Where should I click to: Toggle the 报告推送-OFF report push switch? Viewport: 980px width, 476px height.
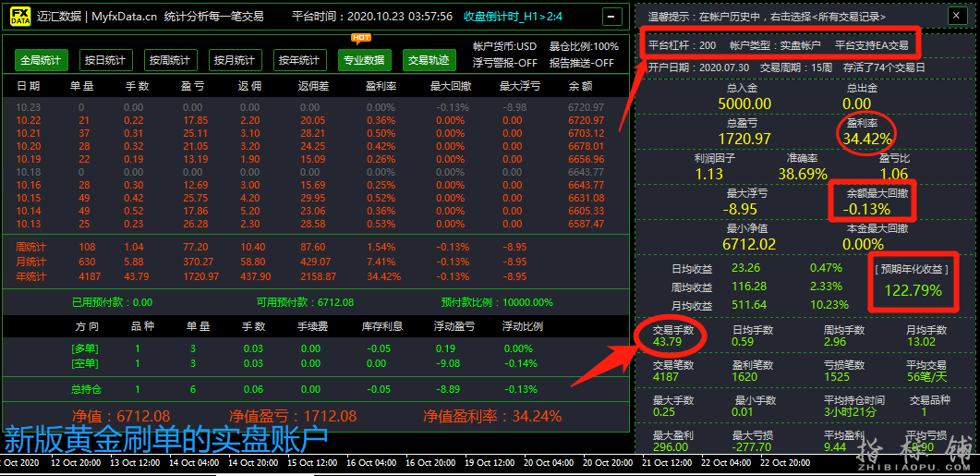click(582, 63)
